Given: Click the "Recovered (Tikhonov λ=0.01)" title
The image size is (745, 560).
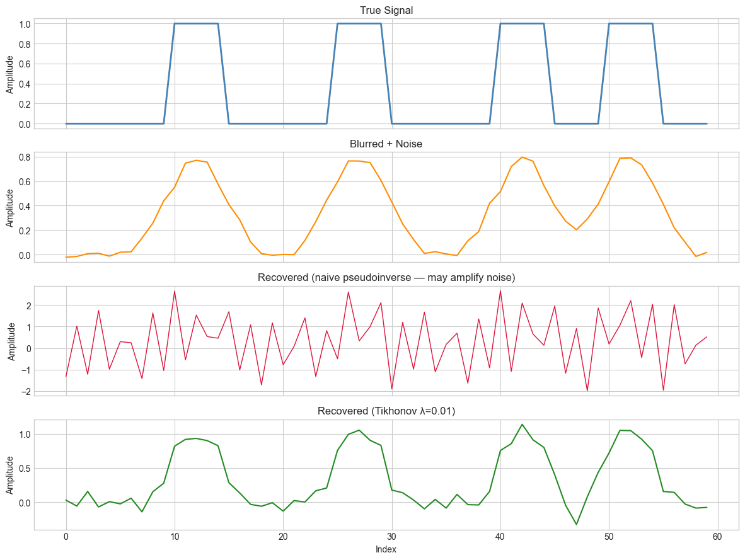Looking at the screenshot, I should [x=386, y=411].
